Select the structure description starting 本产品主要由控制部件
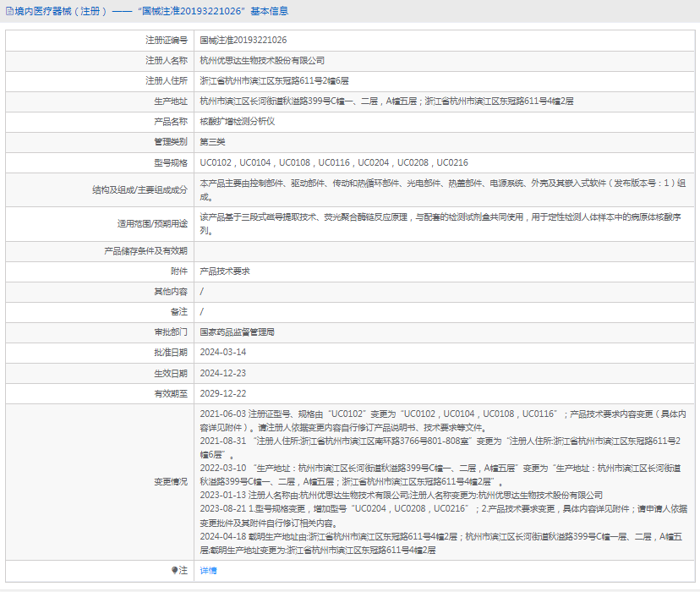 click(x=443, y=189)
